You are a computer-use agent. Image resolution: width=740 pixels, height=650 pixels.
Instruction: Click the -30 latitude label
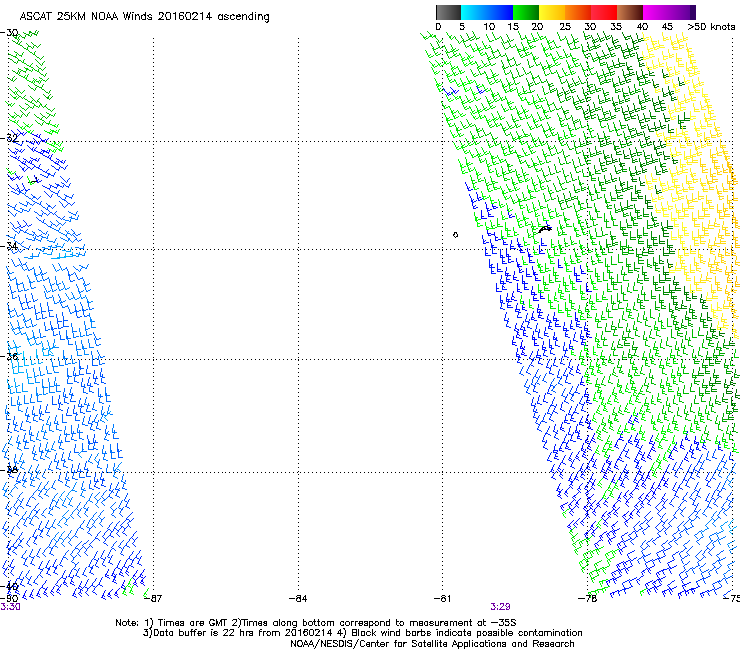9,33
